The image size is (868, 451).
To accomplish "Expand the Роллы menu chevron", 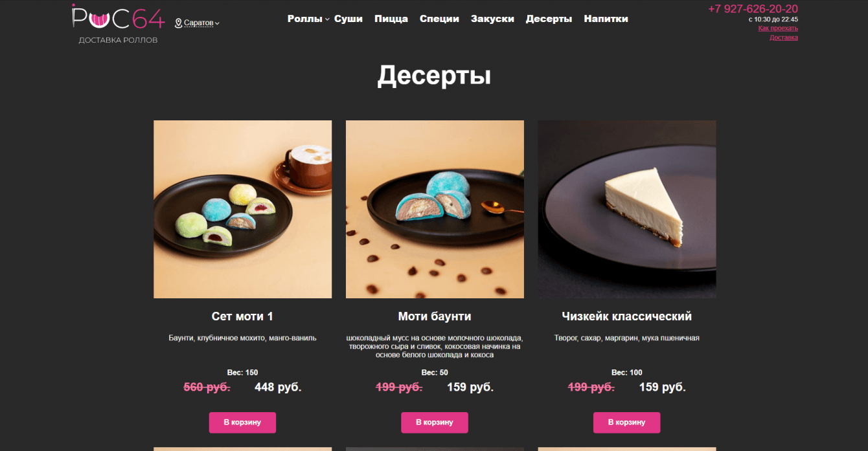I will 327,19.
